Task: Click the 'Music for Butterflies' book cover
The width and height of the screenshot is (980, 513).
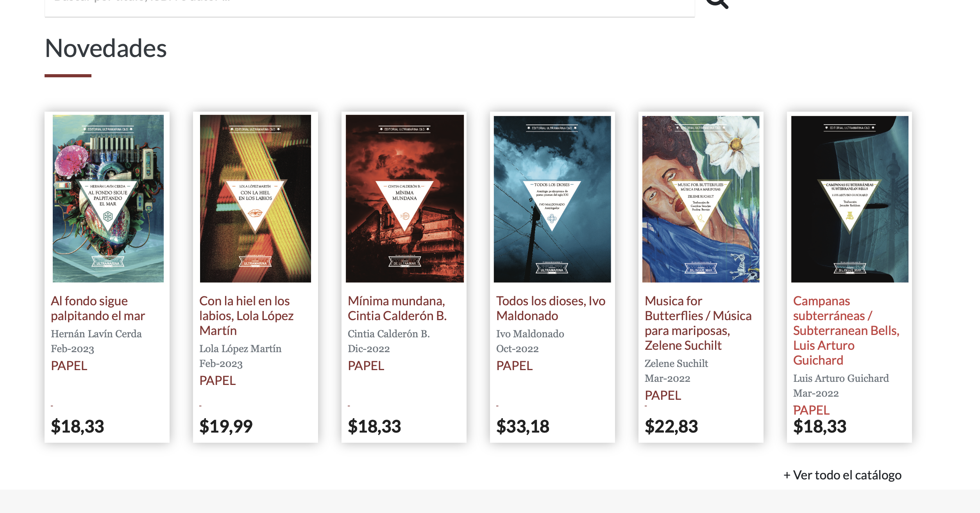Action: [701, 199]
